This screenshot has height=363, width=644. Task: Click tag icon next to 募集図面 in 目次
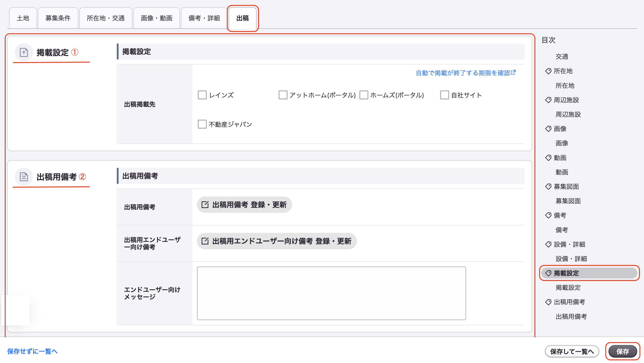coord(548,186)
